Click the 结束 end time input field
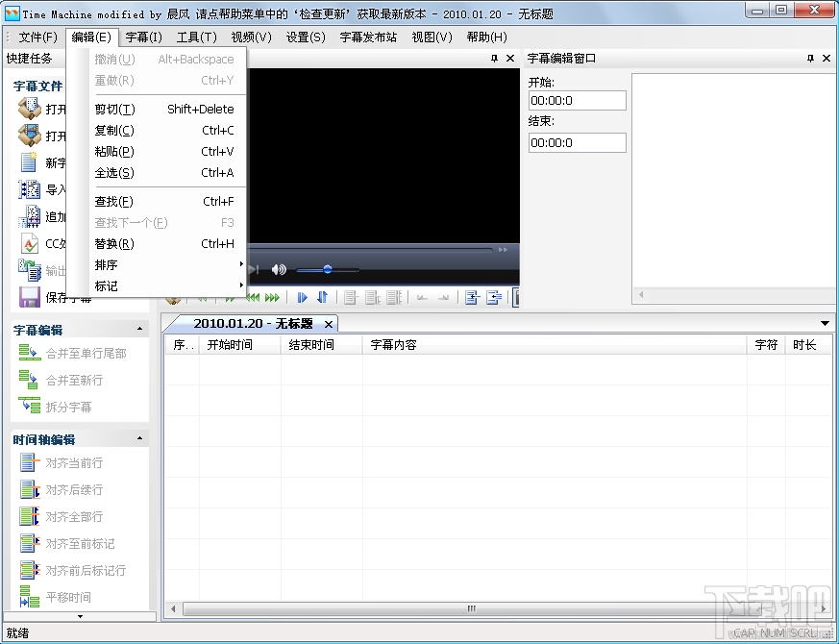This screenshot has width=839, height=644. click(x=578, y=142)
